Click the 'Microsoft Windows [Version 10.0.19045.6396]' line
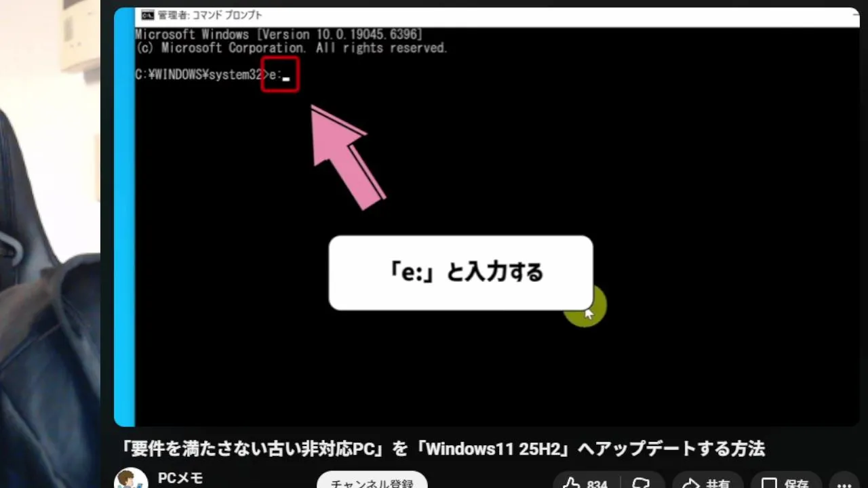 (x=279, y=34)
